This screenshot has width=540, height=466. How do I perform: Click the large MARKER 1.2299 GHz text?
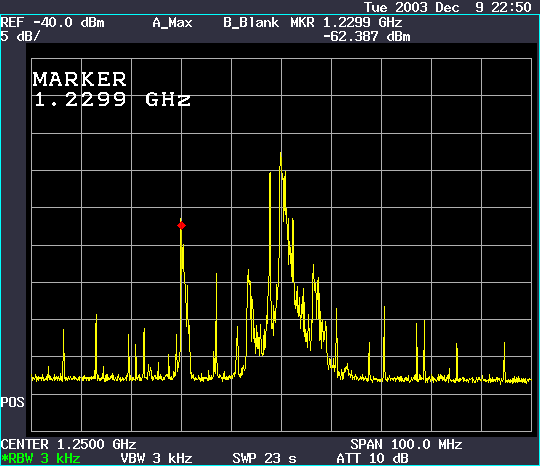[x=112, y=89]
